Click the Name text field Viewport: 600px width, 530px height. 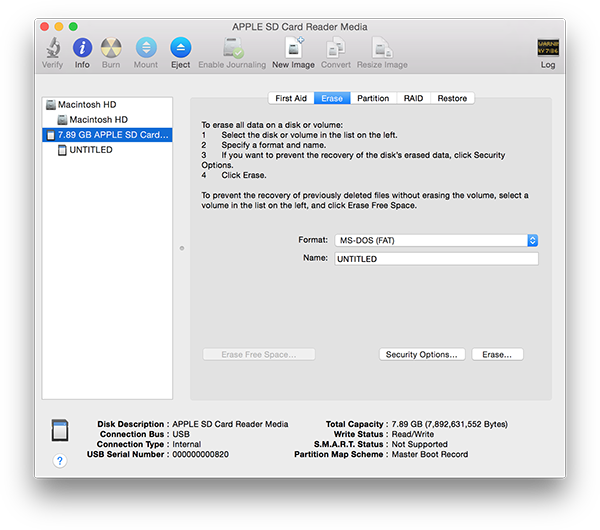click(x=434, y=259)
